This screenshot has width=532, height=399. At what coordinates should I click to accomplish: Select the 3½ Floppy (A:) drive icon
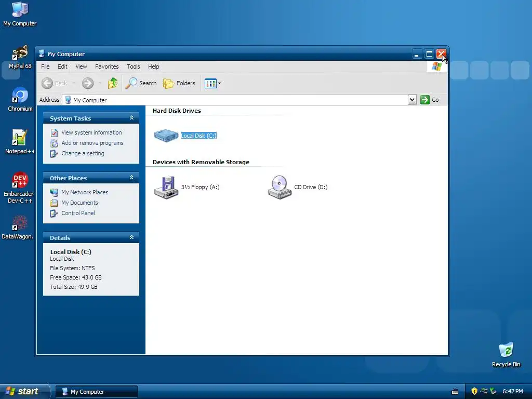click(x=166, y=187)
